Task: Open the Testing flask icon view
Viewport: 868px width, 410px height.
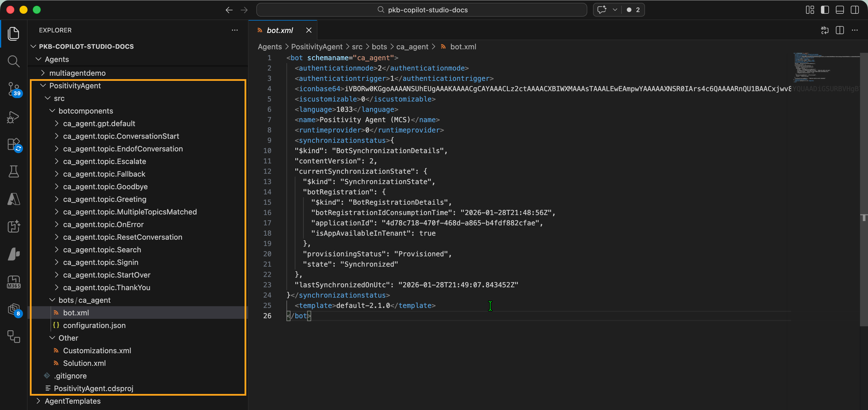Action: [13, 171]
